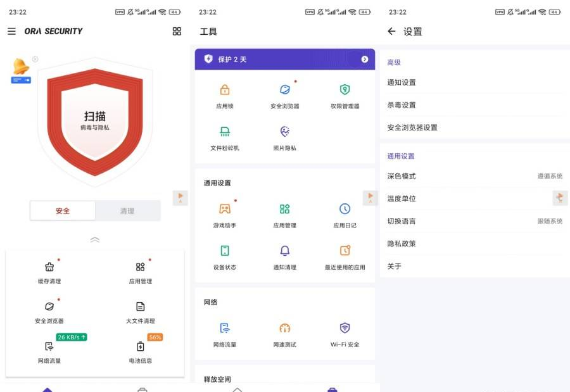Start the 网速测试 speed test

[x=284, y=334]
